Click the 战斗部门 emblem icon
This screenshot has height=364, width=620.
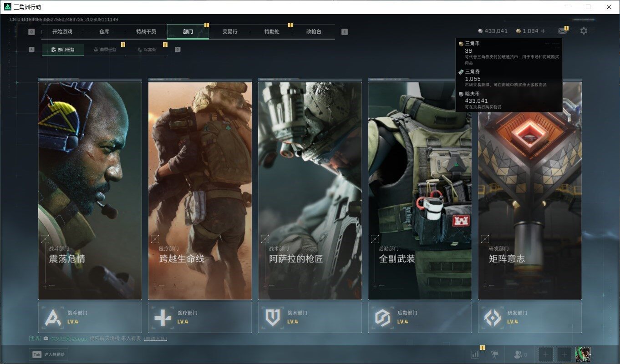(x=53, y=317)
